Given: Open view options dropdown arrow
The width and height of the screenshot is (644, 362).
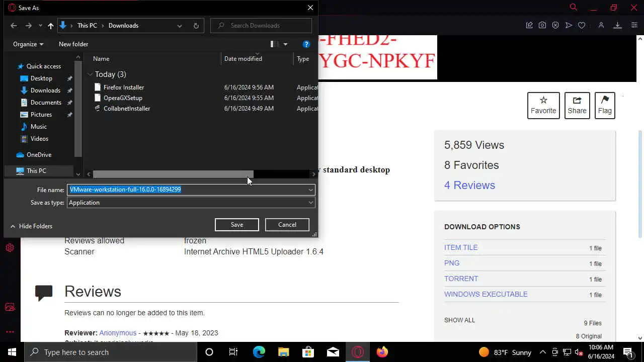Looking at the screenshot, I should (x=285, y=44).
